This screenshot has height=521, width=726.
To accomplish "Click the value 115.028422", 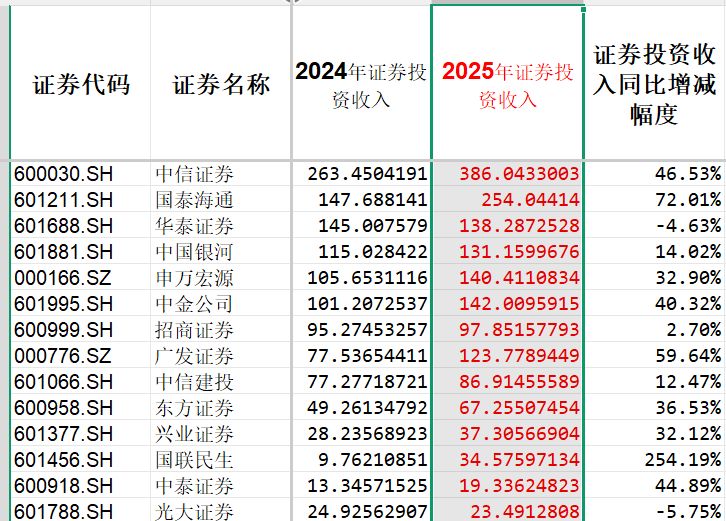I will (373, 252).
